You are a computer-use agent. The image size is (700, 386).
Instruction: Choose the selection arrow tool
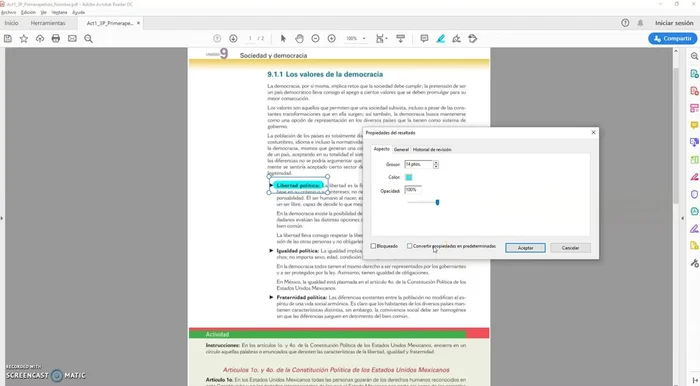click(x=283, y=39)
